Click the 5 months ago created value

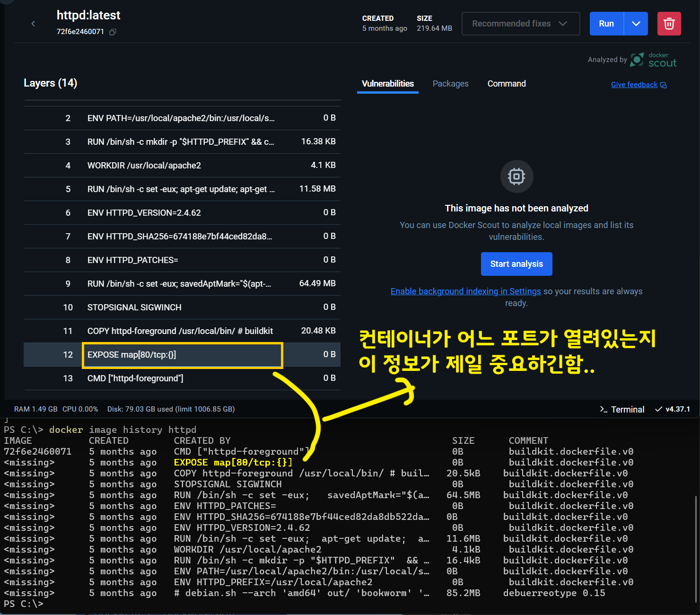pos(385,28)
